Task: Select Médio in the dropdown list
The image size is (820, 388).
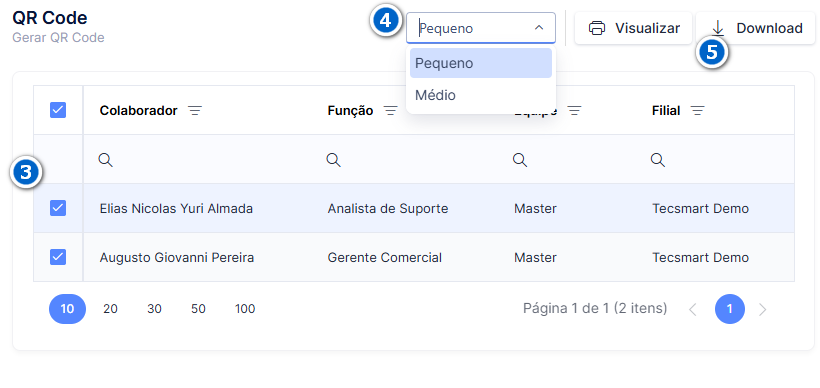Action: [481, 95]
